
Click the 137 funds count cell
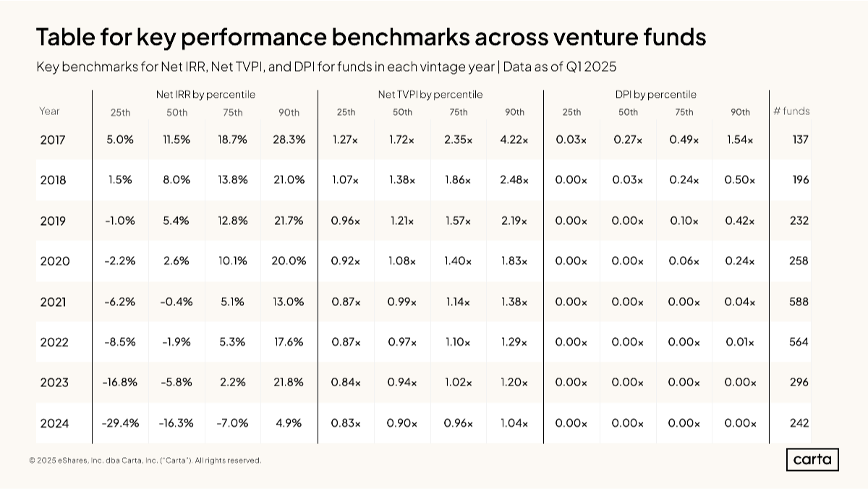[799, 140]
